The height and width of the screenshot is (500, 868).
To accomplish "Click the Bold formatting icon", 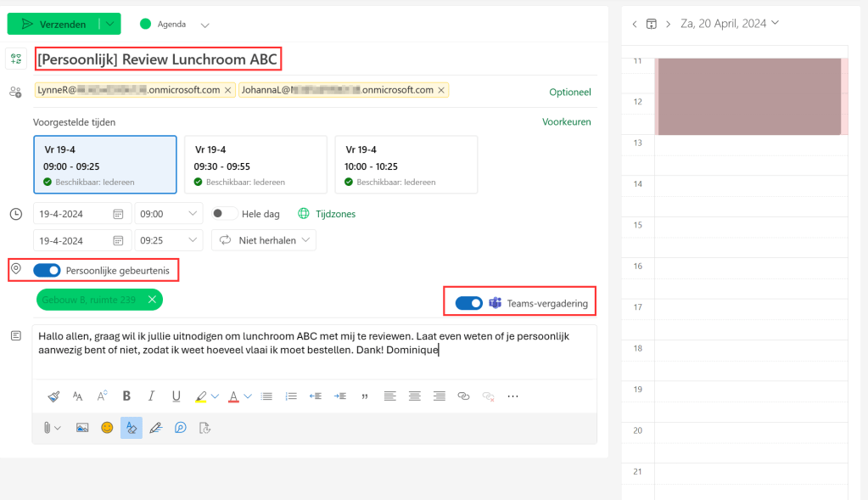I will (x=126, y=396).
